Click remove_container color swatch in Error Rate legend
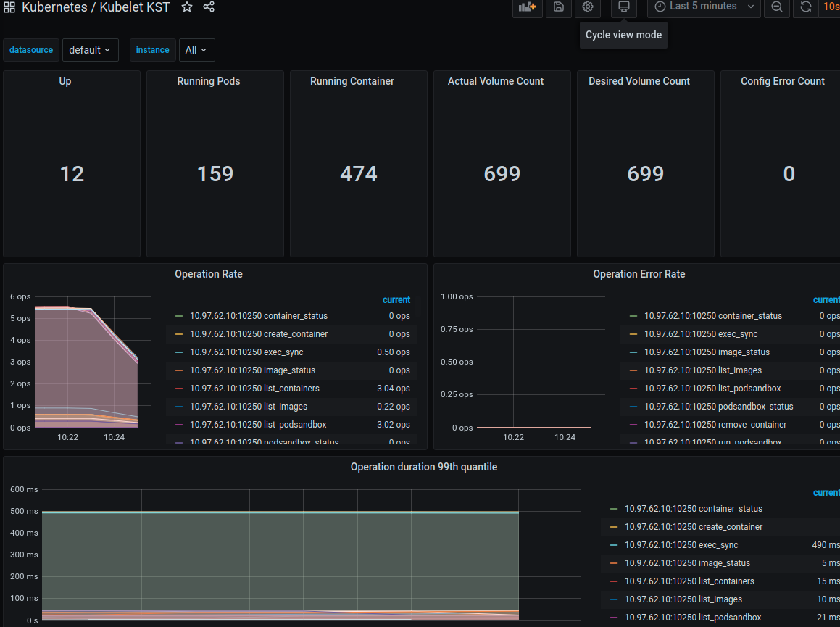 (x=633, y=425)
